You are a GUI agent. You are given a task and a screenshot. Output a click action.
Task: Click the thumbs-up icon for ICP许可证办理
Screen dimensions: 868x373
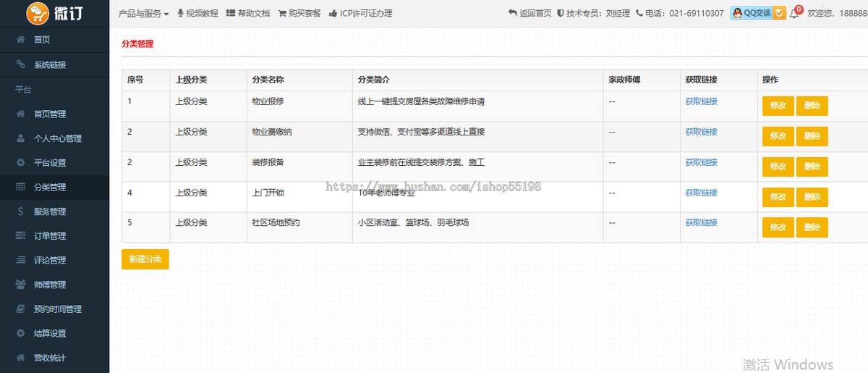pyautogui.click(x=333, y=13)
